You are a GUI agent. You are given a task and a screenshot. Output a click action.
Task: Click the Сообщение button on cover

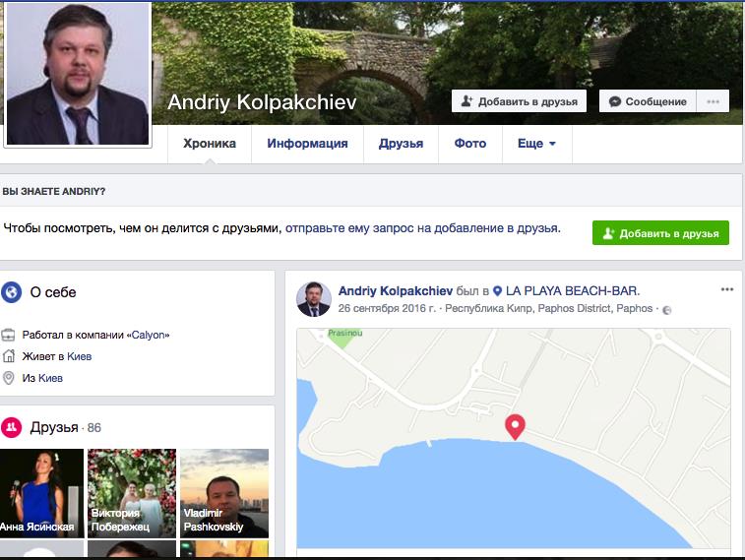647,101
